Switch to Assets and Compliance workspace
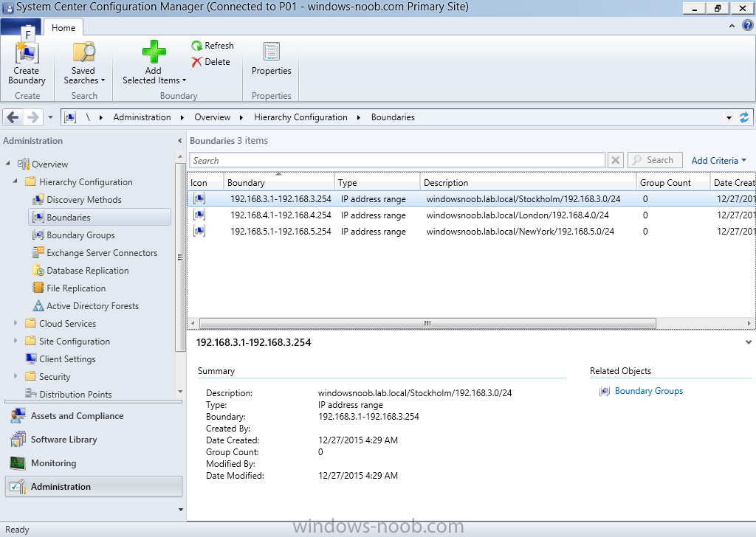Viewport: 756px width, 537px height. click(94, 415)
